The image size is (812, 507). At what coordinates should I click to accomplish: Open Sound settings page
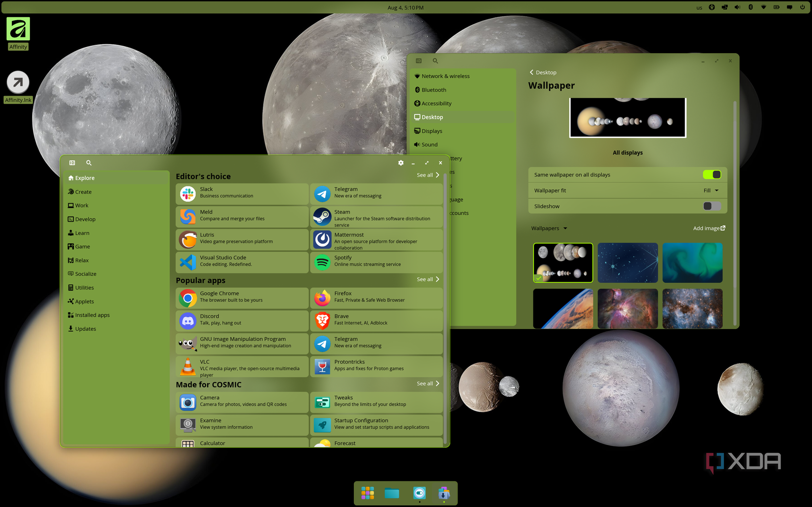[463, 145]
